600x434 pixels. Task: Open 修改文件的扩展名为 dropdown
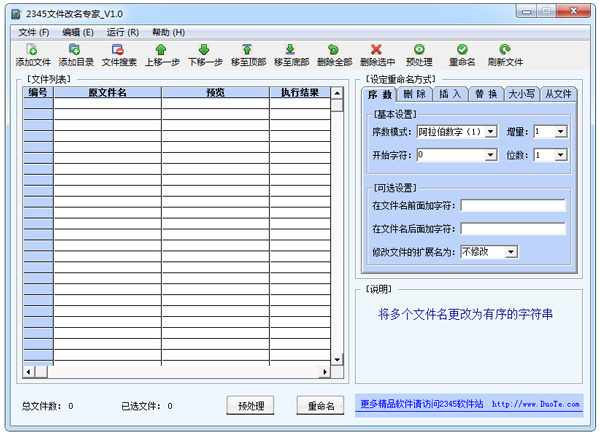pos(512,252)
